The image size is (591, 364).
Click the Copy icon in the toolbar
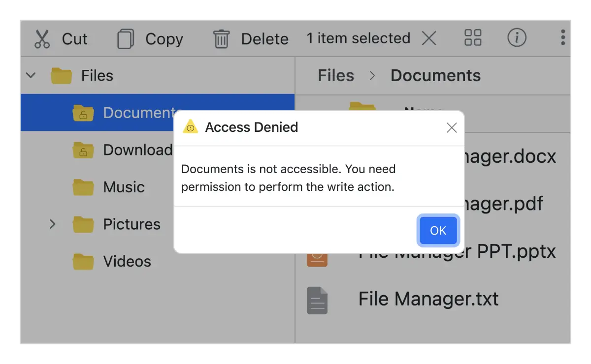click(126, 38)
